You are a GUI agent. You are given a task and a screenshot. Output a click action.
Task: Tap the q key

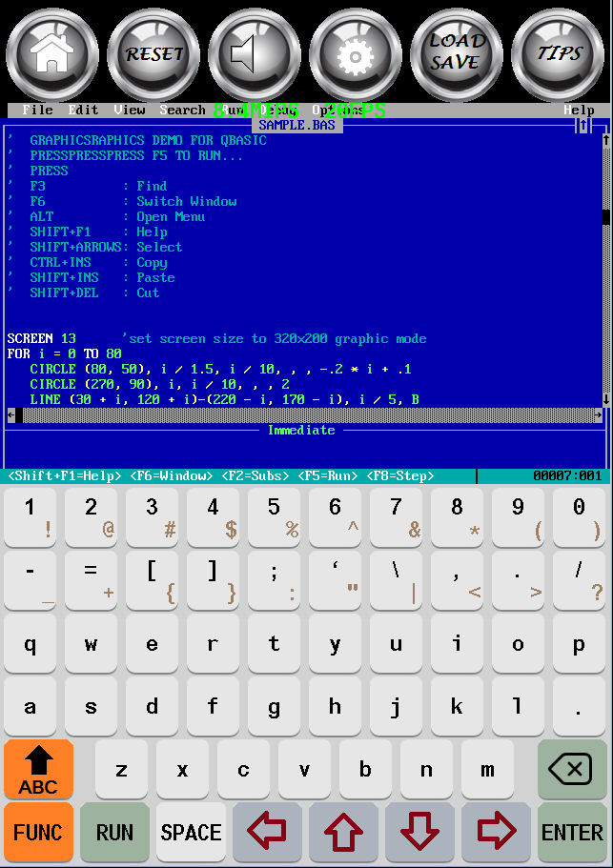point(30,644)
